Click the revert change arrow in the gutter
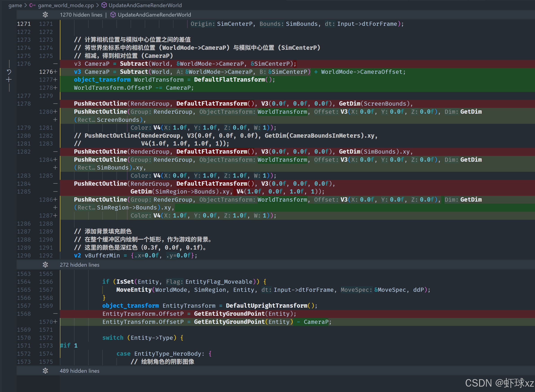The image size is (535, 392). (x=9, y=72)
